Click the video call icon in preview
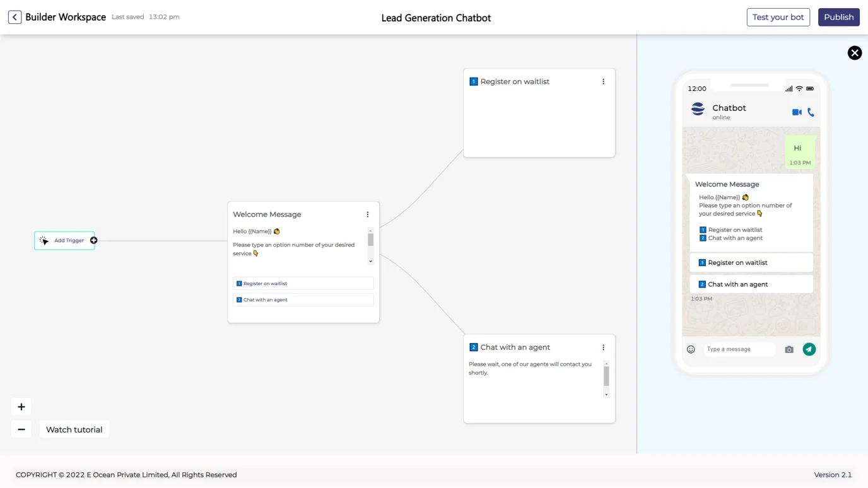The height and width of the screenshot is (488, 868). pos(797,112)
